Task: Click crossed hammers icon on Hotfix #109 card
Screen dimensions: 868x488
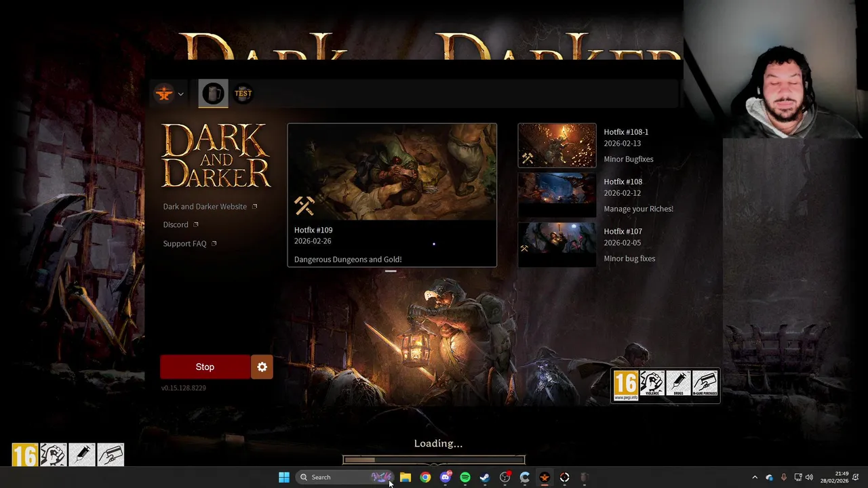Action: point(304,205)
